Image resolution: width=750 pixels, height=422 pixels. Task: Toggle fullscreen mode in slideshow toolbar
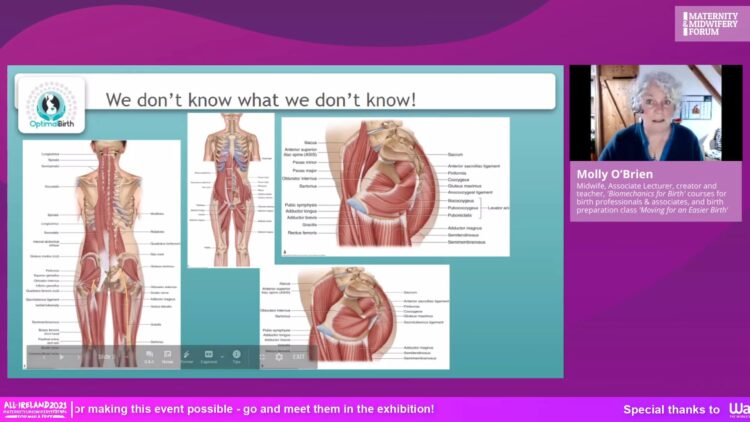262,357
